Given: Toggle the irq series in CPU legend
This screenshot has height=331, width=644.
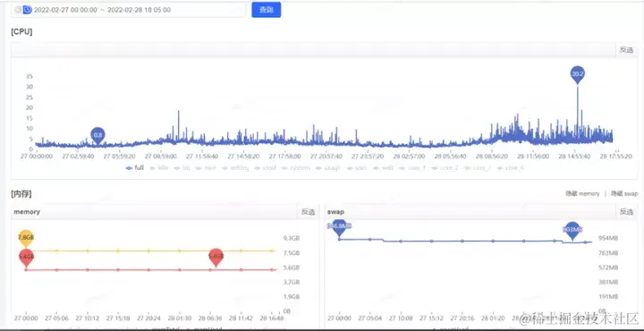Looking at the screenshot, I should tap(182, 168).
